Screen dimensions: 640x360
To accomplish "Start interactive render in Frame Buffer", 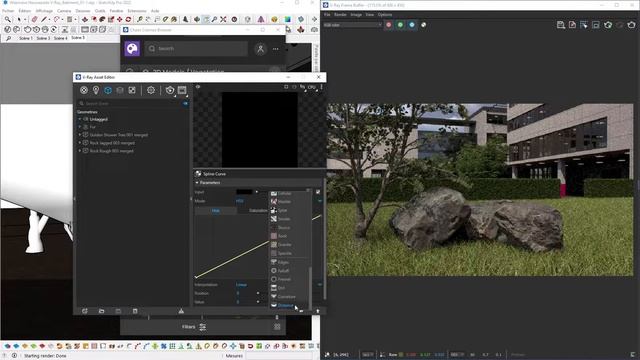I will pos(608,25).
